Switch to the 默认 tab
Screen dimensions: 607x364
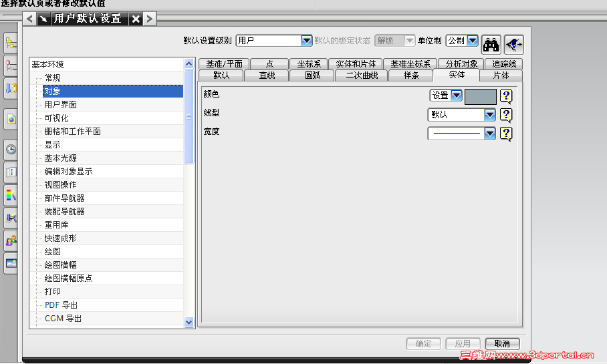click(x=221, y=75)
